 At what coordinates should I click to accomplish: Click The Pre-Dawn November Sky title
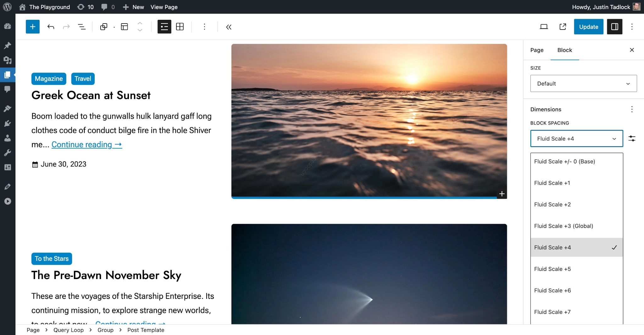106,275
